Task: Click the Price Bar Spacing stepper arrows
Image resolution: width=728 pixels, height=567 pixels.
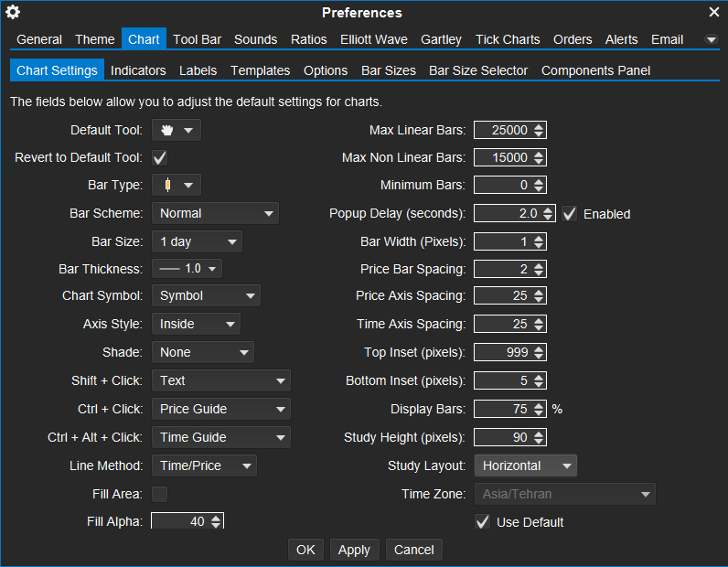Action: click(539, 269)
